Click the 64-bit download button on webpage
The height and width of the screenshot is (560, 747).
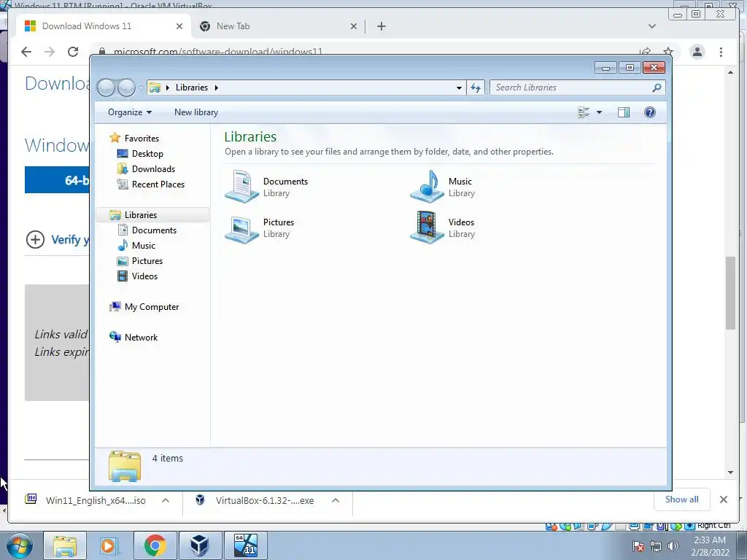pyautogui.click(x=57, y=180)
